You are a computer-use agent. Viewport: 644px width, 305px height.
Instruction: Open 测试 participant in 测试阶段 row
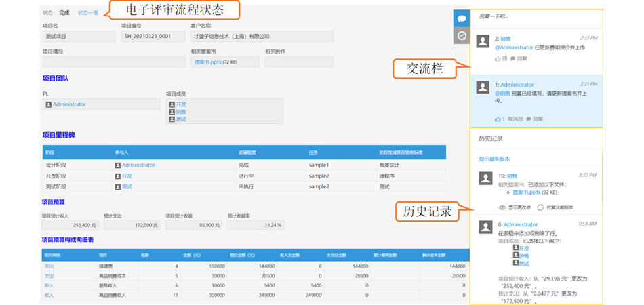tap(127, 187)
